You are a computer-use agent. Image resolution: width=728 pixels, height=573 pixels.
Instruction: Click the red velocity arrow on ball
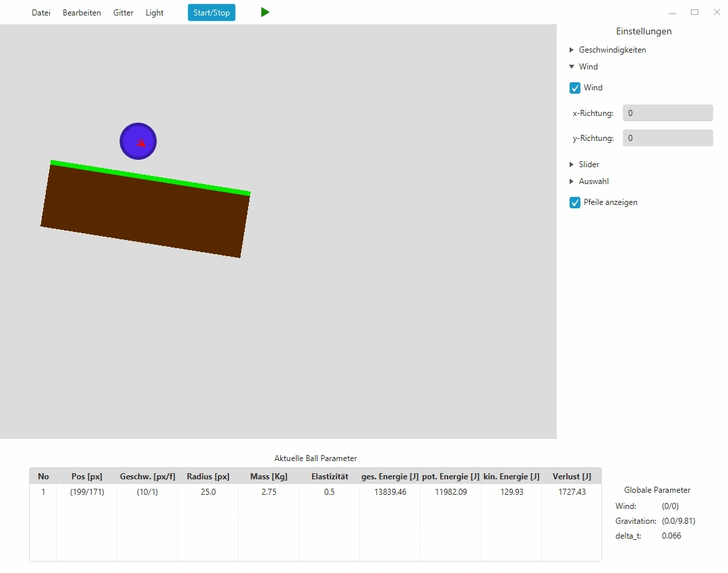click(x=141, y=143)
